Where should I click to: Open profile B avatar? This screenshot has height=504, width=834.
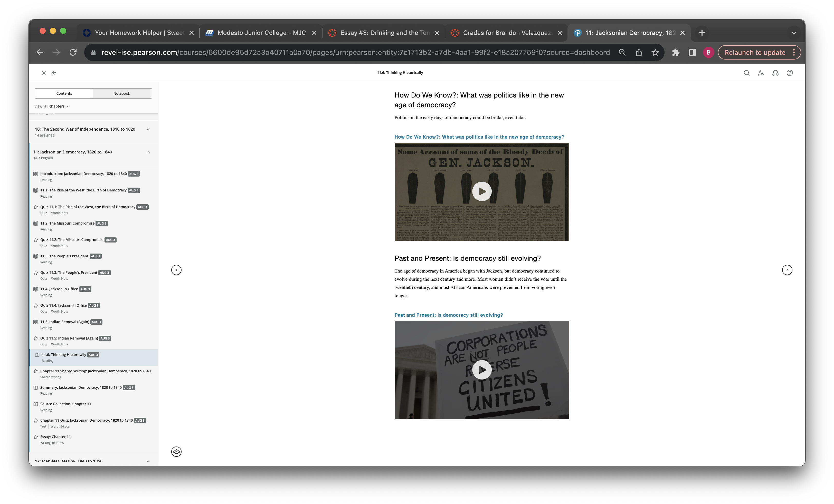(x=708, y=52)
